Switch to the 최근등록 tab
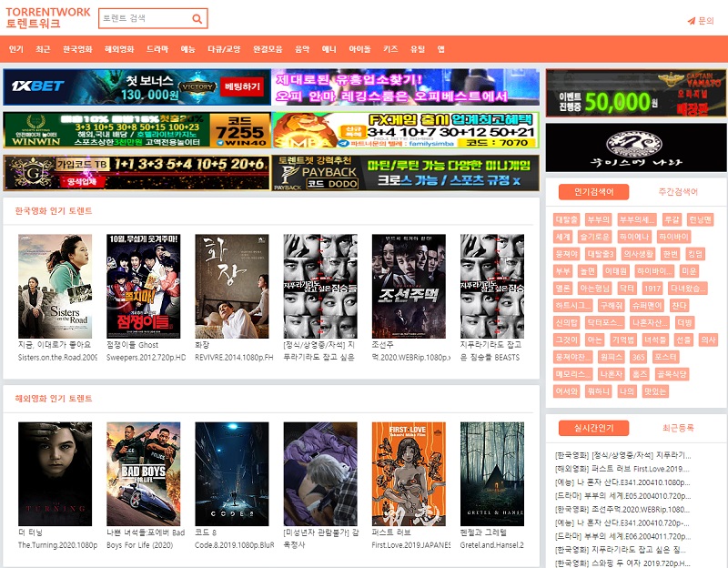 [678, 428]
